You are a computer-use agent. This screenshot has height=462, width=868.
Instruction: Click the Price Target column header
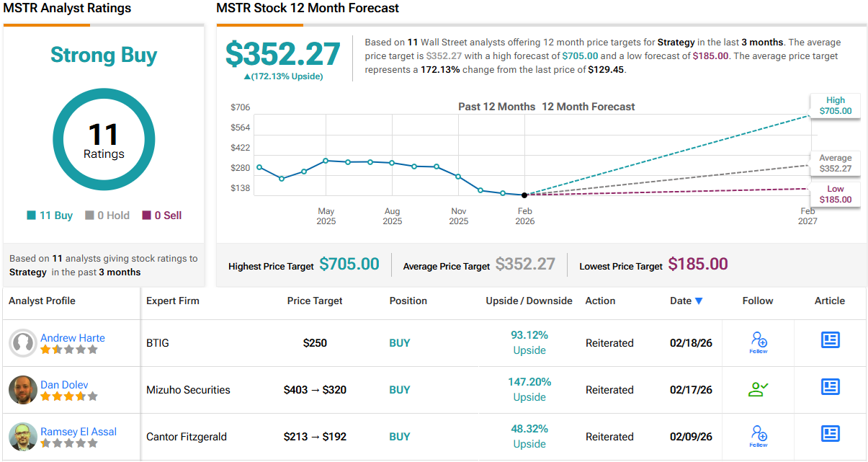click(315, 301)
